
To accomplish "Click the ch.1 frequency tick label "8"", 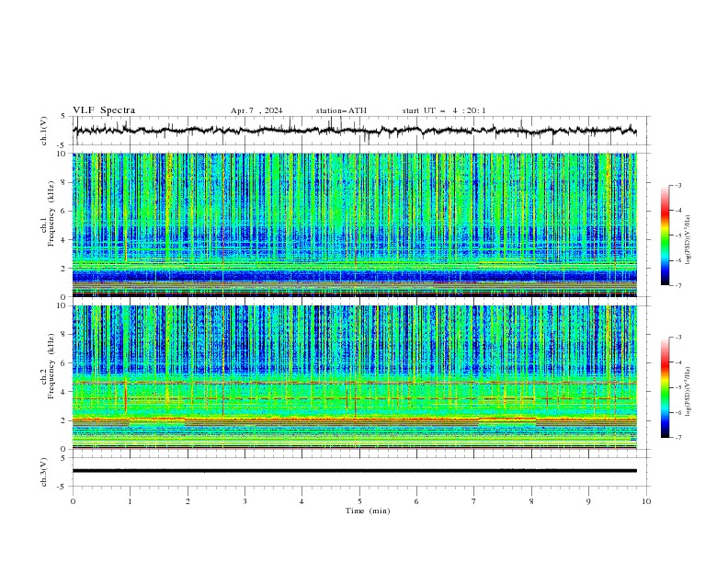I will (65, 182).
